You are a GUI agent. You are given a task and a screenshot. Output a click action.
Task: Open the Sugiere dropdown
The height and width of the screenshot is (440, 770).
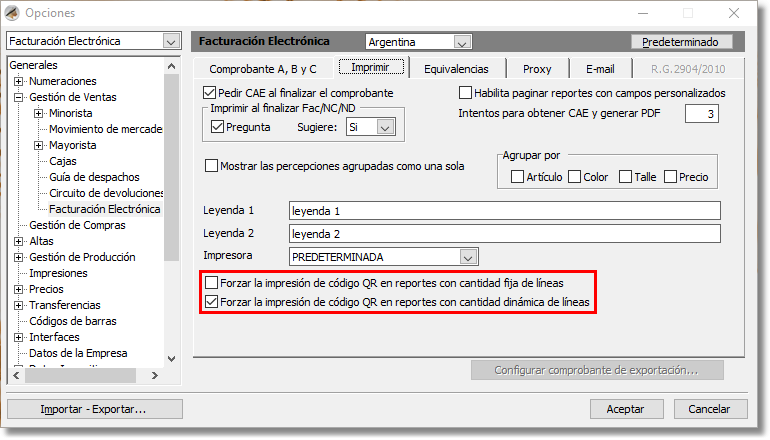[x=385, y=127]
